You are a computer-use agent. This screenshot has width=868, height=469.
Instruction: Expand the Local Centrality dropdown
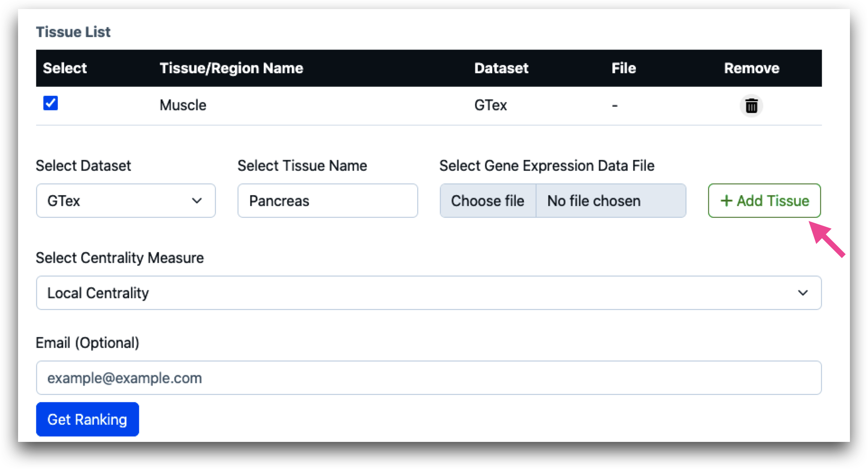(429, 293)
